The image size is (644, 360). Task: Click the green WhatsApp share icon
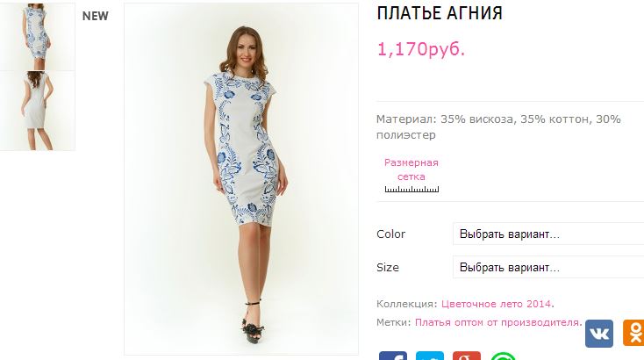tap(503, 356)
